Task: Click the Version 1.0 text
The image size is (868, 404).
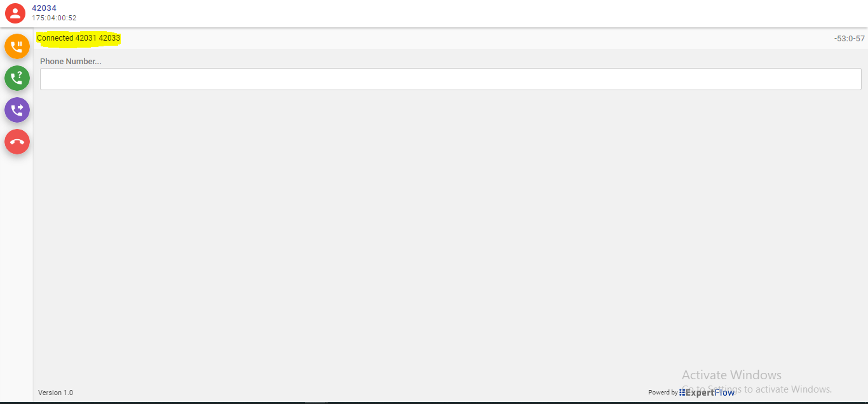Action: [55, 393]
